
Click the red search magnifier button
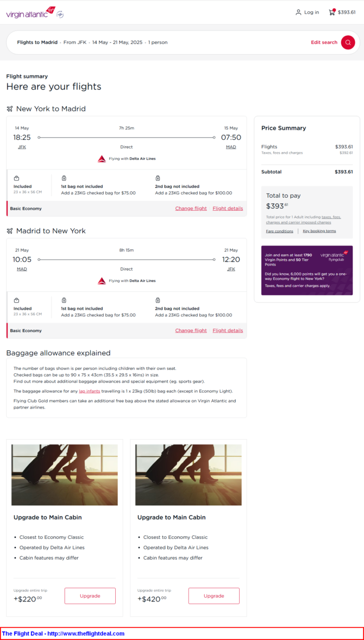(348, 42)
